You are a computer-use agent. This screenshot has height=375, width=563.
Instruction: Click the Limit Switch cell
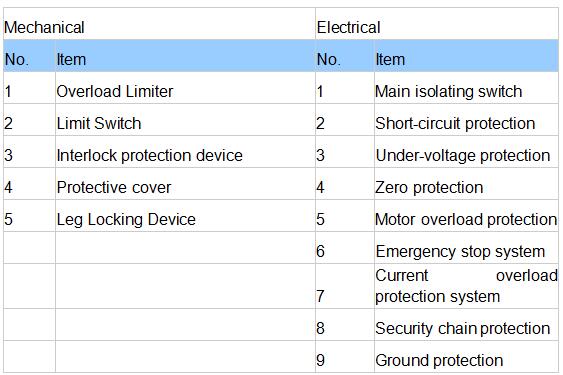pos(185,120)
